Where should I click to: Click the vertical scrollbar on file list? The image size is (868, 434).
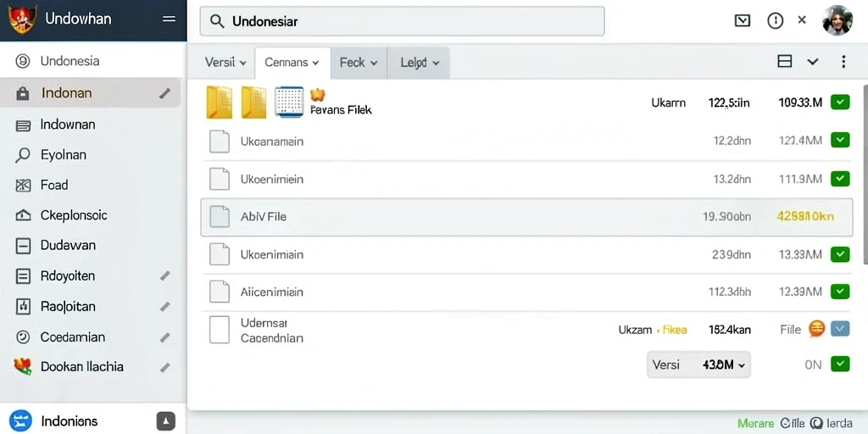coord(865,175)
